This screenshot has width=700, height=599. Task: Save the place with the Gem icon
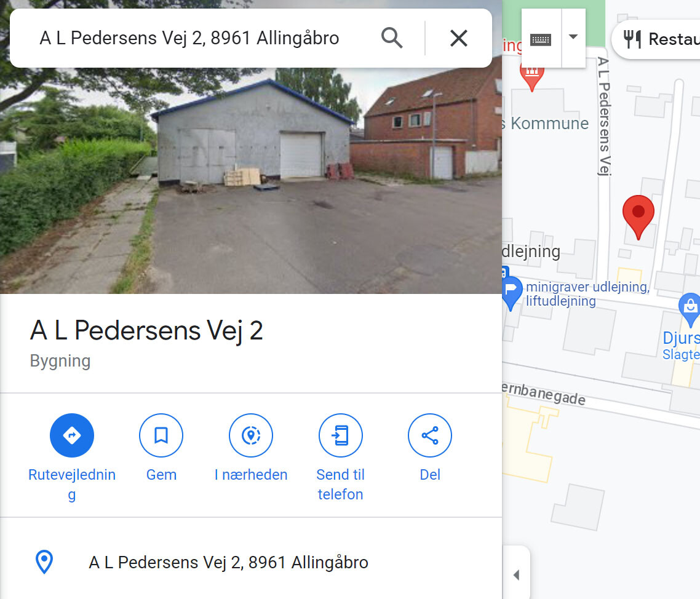tap(161, 435)
